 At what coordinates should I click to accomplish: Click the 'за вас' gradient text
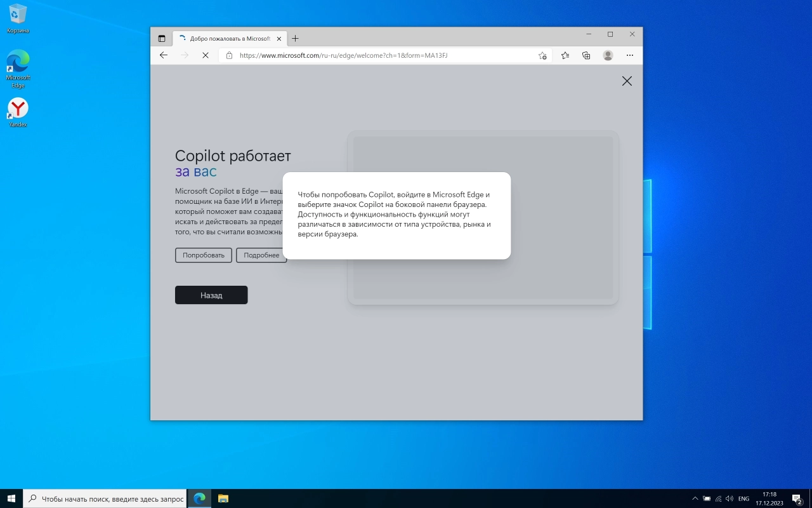click(196, 171)
